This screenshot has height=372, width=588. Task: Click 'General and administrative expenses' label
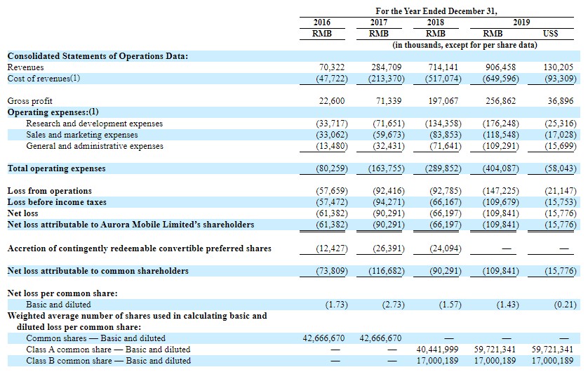pyautogui.click(x=95, y=146)
